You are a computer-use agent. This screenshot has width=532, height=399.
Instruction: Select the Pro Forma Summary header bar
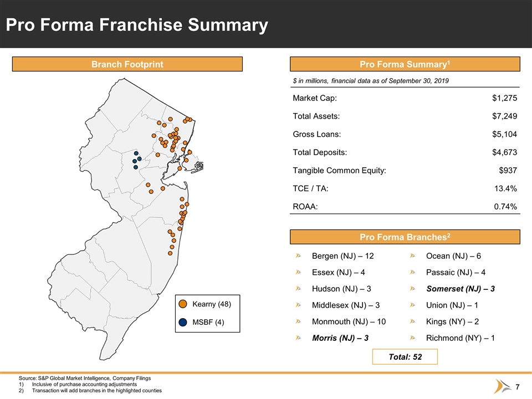tap(405, 64)
